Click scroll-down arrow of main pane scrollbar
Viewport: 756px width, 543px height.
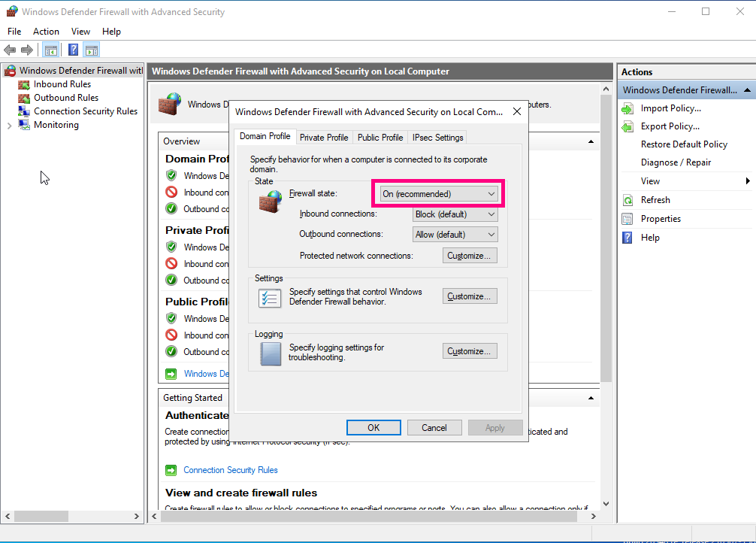pos(606,504)
